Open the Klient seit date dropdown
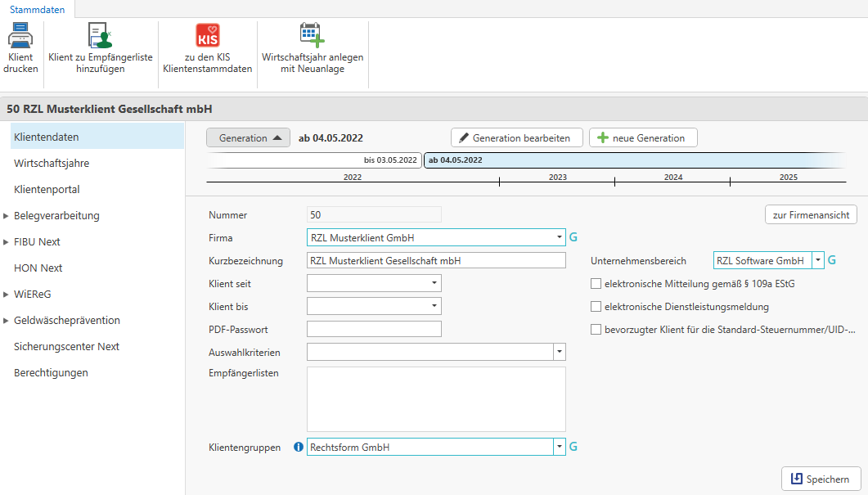This screenshot has width=868, height=495. click(x=434, y=283)
